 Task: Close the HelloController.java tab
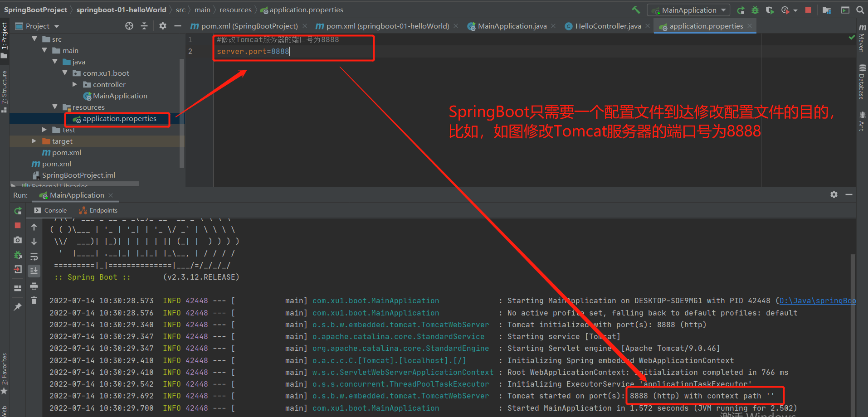click(x=648, y=26)
